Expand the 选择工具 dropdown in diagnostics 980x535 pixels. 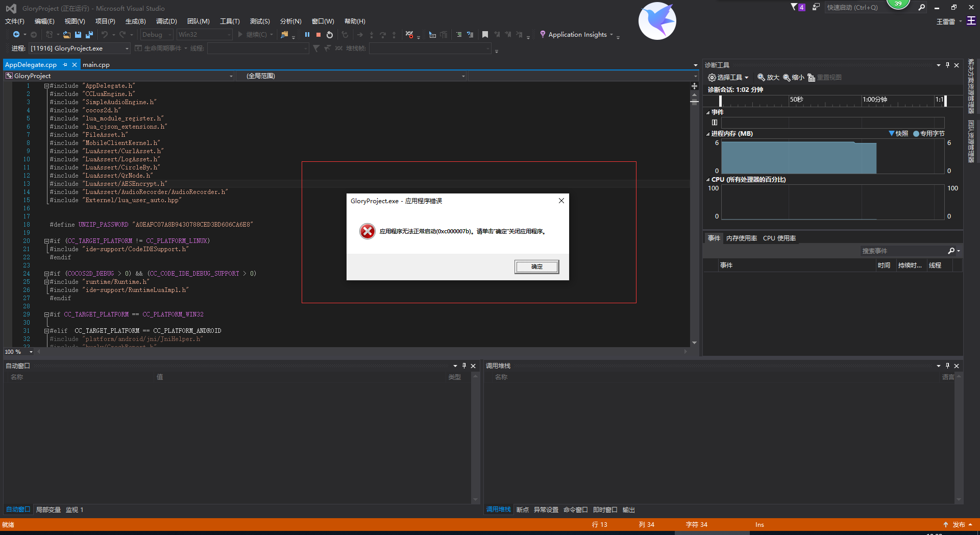(x=746, y=78)
